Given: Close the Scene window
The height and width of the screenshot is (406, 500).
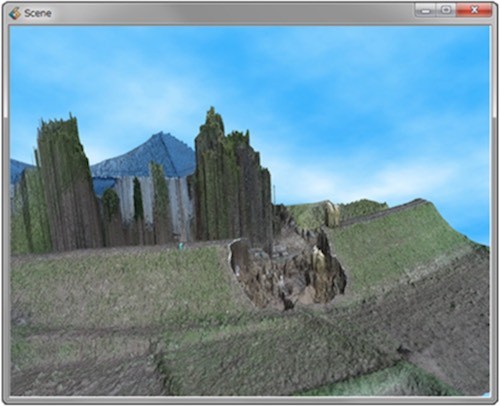Looking at the screenshot, I should [x=474, y=10].
